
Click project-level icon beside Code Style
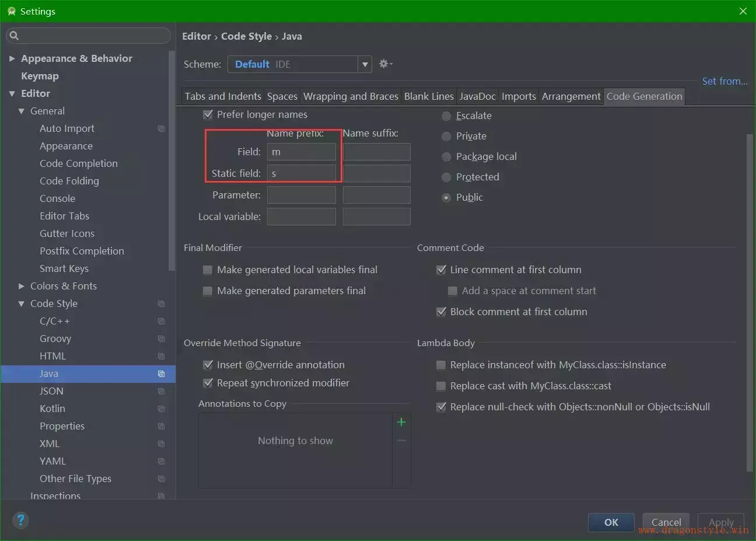(162, 303)
